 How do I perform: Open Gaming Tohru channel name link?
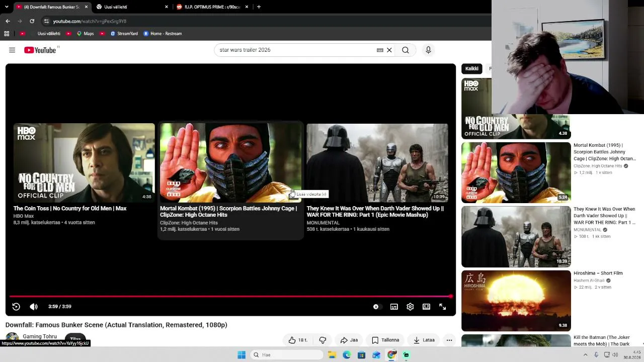pos(40,336)
